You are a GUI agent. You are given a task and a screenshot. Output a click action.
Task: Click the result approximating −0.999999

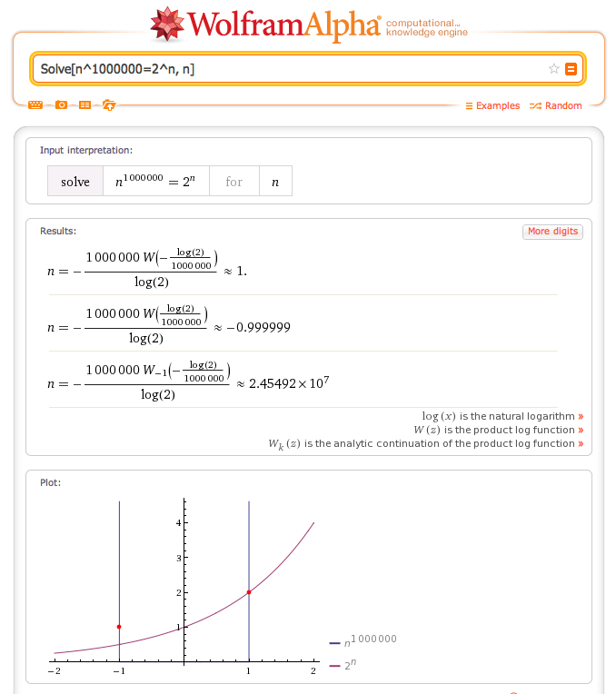coord(169,325)
